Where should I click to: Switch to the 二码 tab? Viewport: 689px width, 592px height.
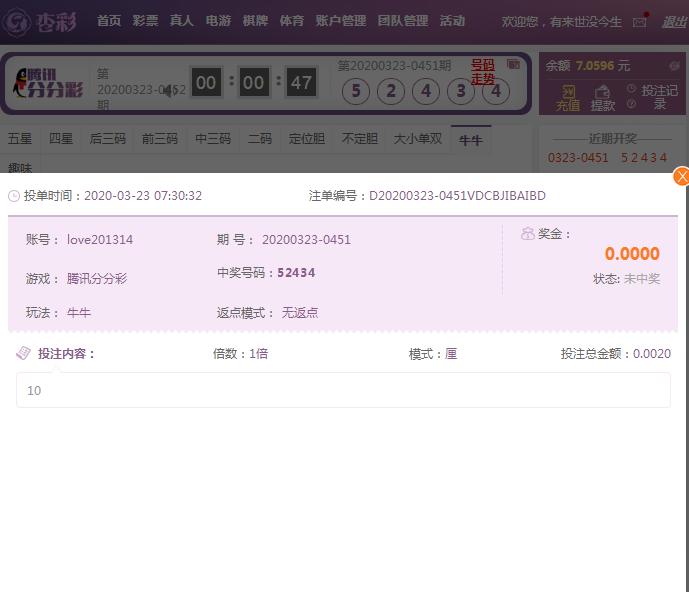[x=260, y=139]
